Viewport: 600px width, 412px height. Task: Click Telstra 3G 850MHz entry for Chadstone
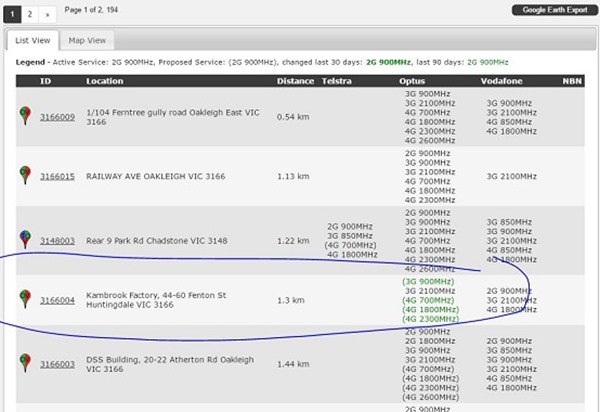point(350,236)
